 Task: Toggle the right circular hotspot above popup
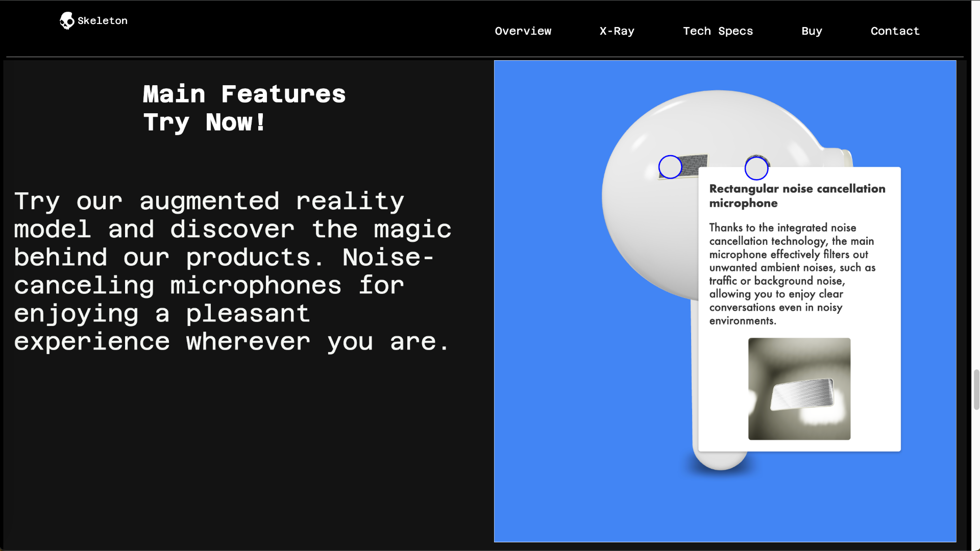[756, 168]
